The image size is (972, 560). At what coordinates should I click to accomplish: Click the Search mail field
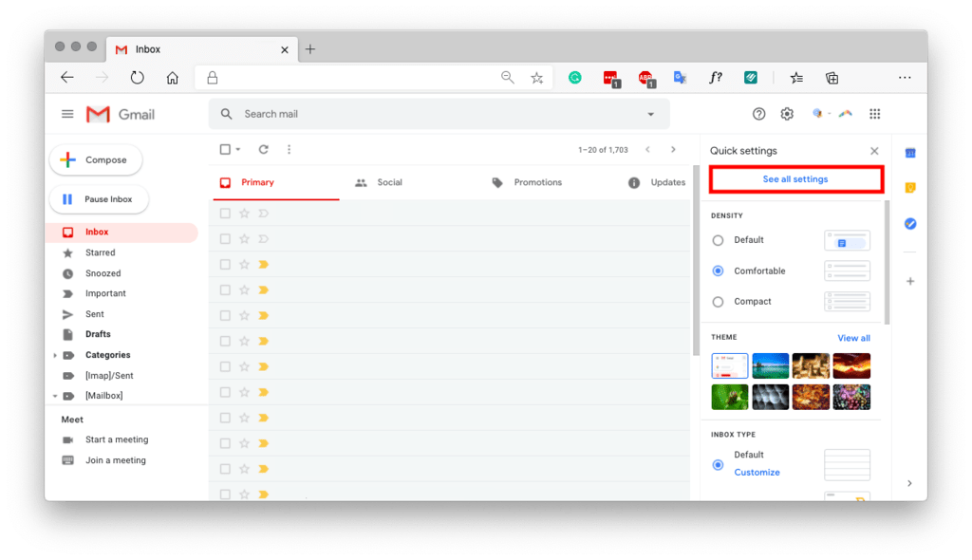[x=439, y=114]
